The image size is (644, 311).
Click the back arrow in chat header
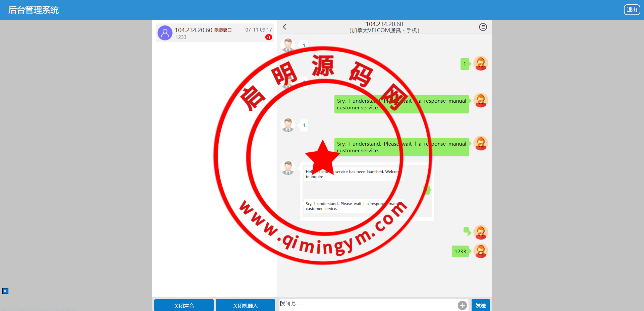[284, 27]
